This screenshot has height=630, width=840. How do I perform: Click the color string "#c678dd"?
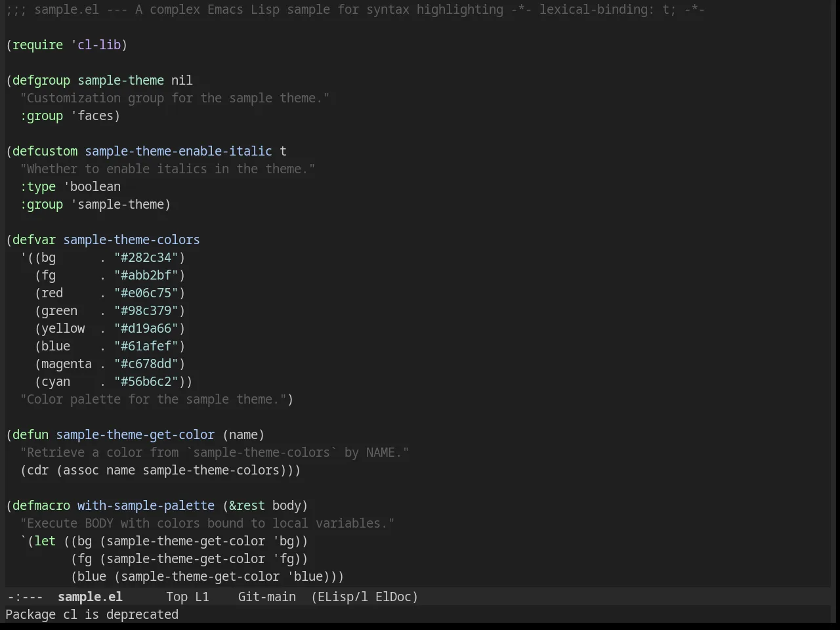146,364
